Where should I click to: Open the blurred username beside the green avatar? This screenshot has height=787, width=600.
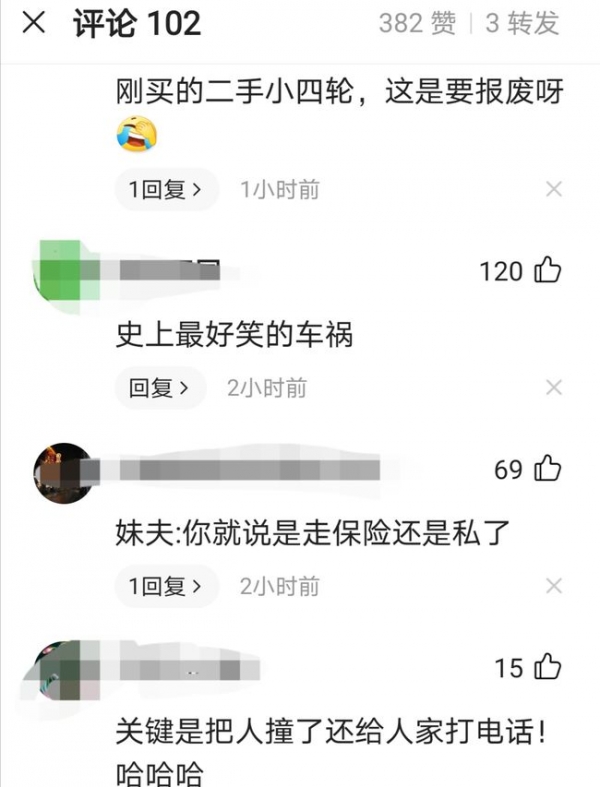coord(171,271)
